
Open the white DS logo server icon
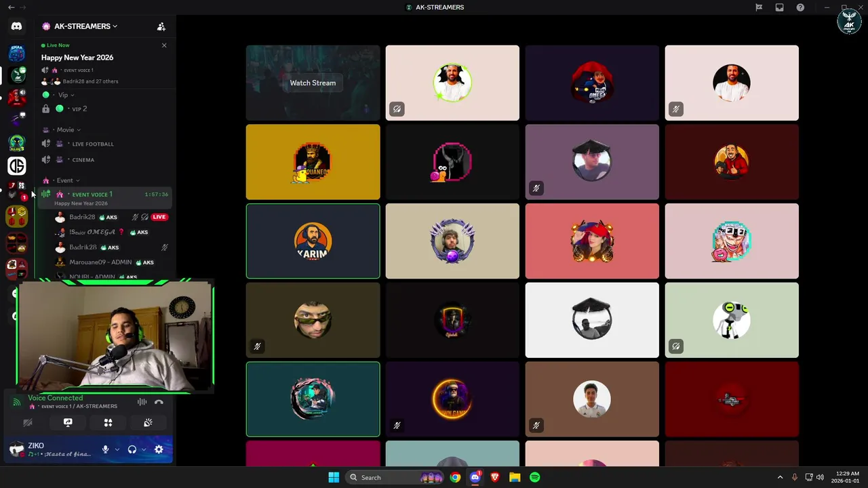coord(16,165)
